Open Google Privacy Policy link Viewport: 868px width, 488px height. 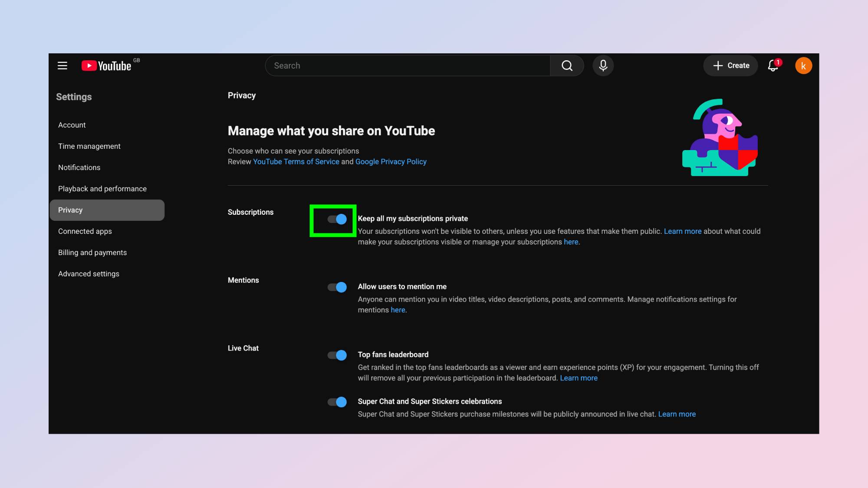point(391,161)
